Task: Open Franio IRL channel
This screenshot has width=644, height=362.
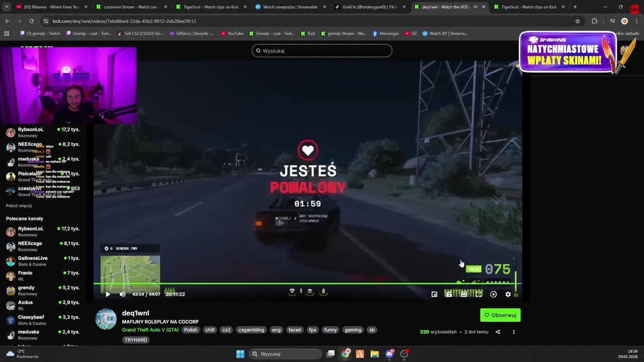Action: [43, 276]
